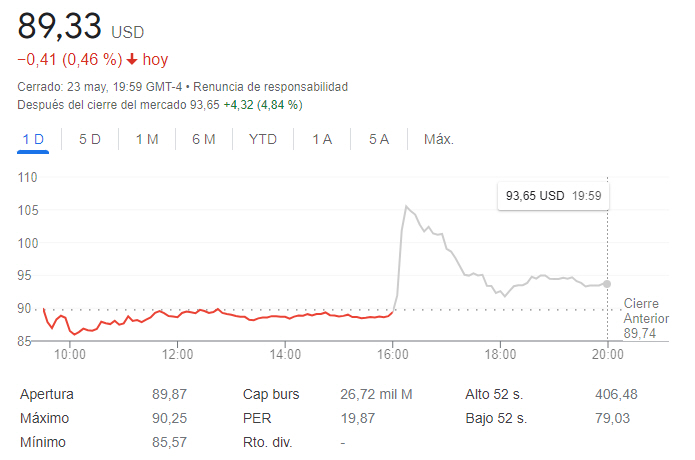Image resolution: width=695 pixels, height=460 pixels.
Task: Open the 6 M chart view
Action: [204, 139]
